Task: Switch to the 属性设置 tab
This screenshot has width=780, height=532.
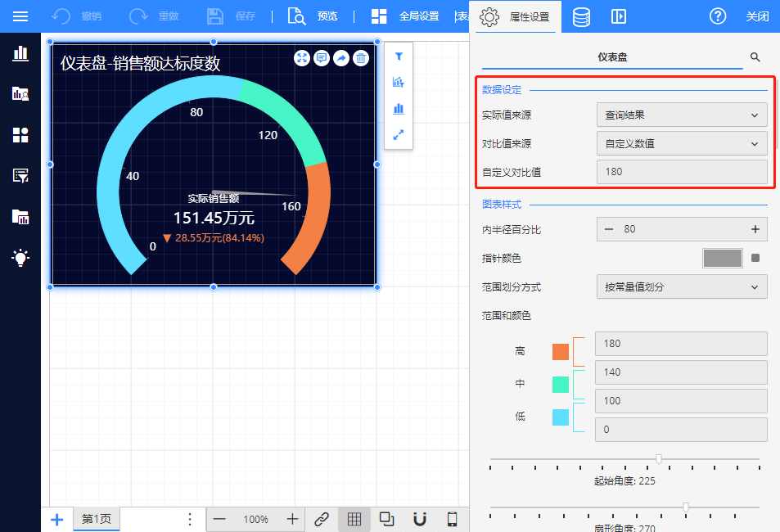Action: tap(515, 16)
